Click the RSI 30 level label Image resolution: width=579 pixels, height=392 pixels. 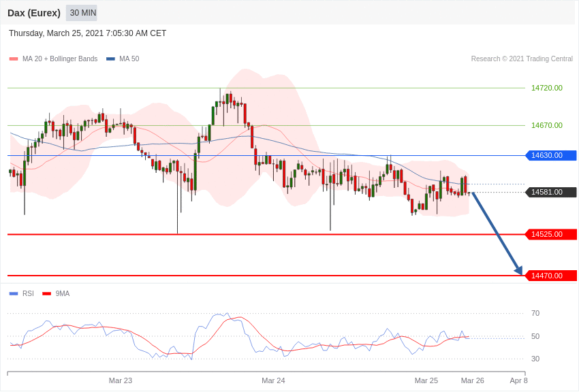pos(535,359)
